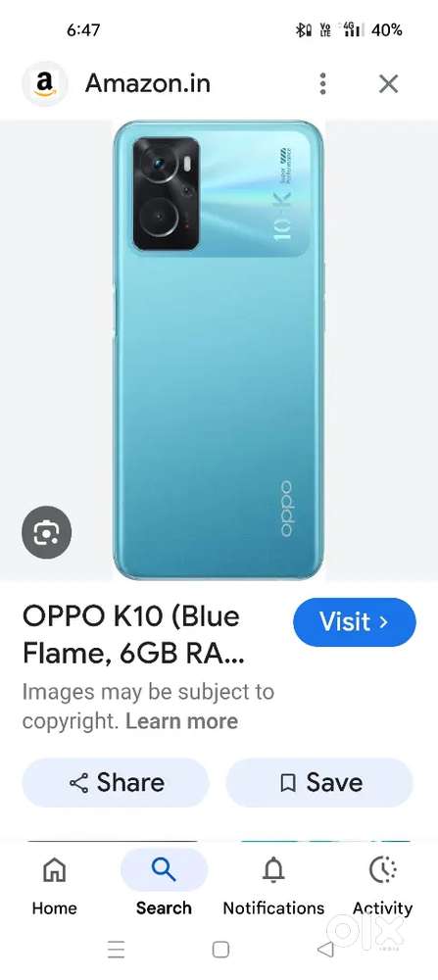
Task: Tap the Amazon.in source name
Action: coord(147,83)
